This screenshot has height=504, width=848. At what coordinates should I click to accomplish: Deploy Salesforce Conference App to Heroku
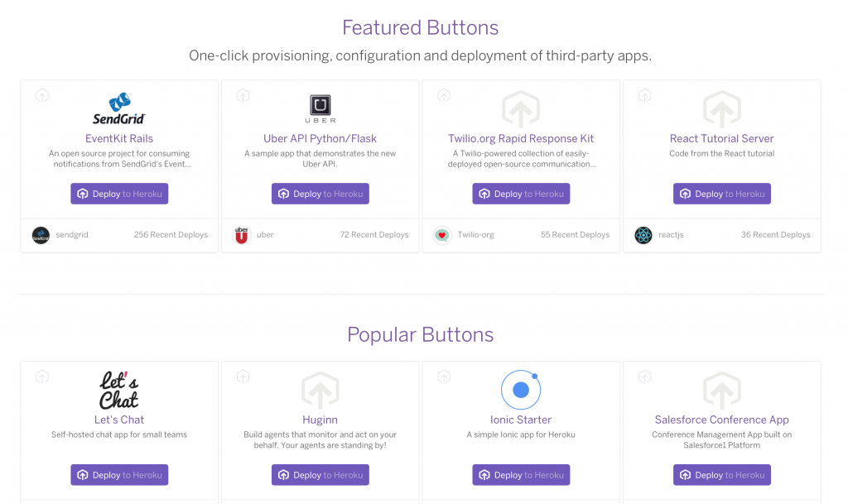pos(722,475)
